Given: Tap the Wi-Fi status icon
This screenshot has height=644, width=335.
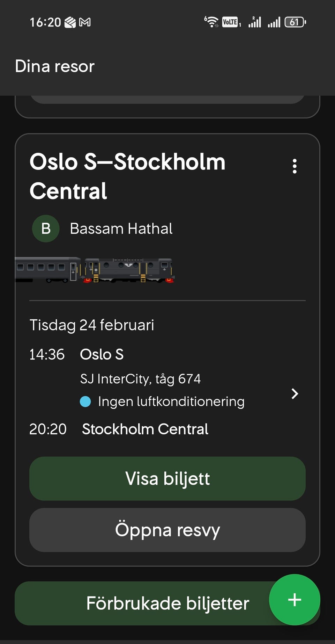Looking at the screenshot, I should [211, 22].
